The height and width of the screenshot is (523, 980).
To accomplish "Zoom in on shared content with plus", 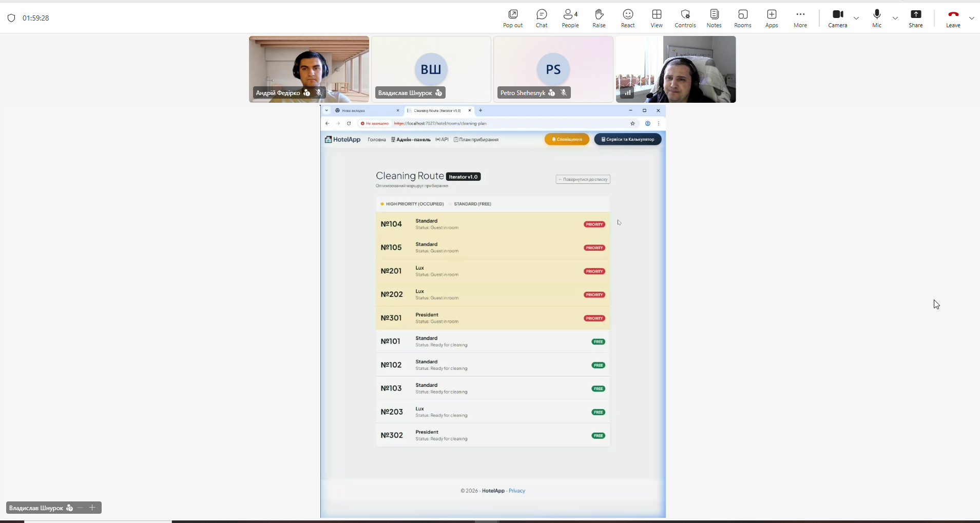I will (x=92, y=508).
